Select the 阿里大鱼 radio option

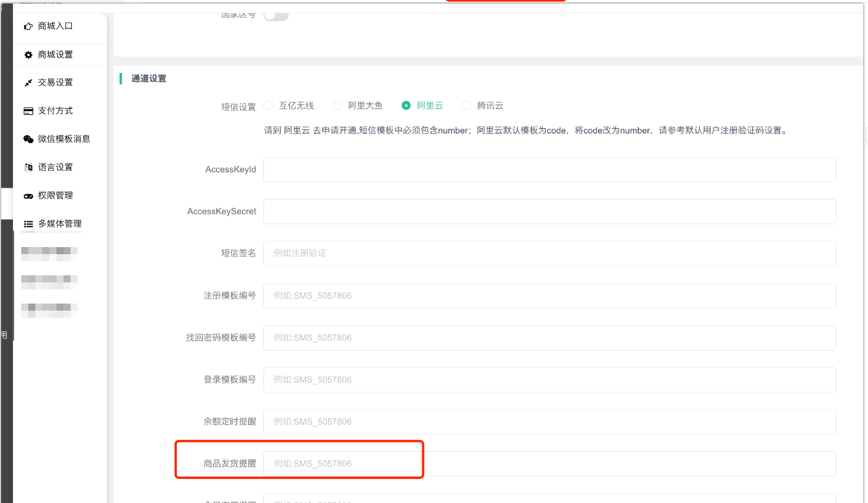click(338, 106)
